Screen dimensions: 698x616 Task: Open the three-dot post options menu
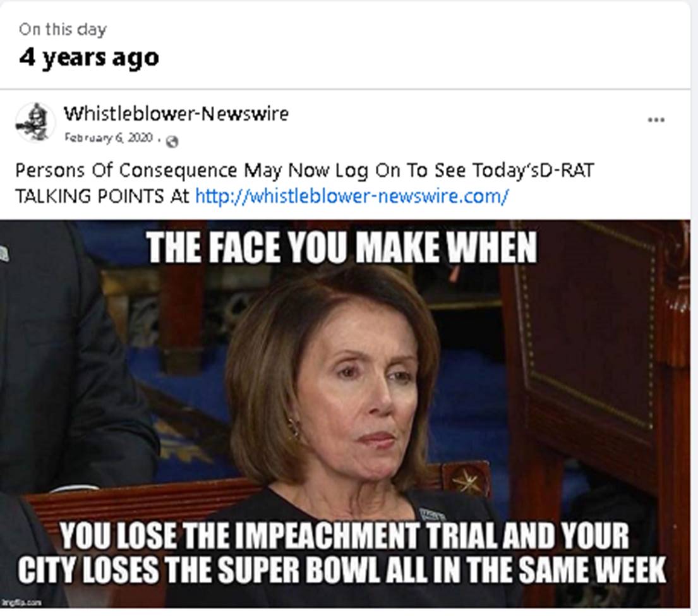656,120
